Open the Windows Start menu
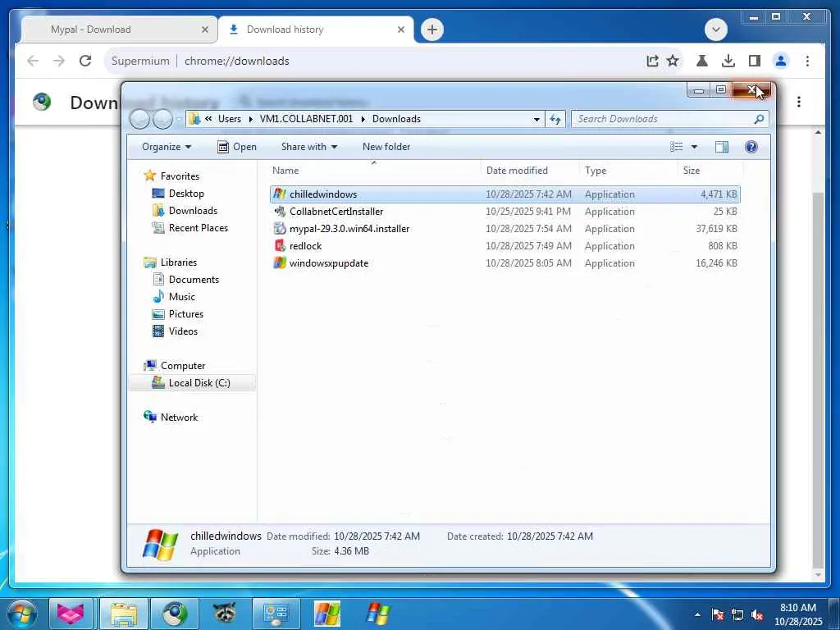The width and height of the screenshot is (840, 630). tap(22, 614)
